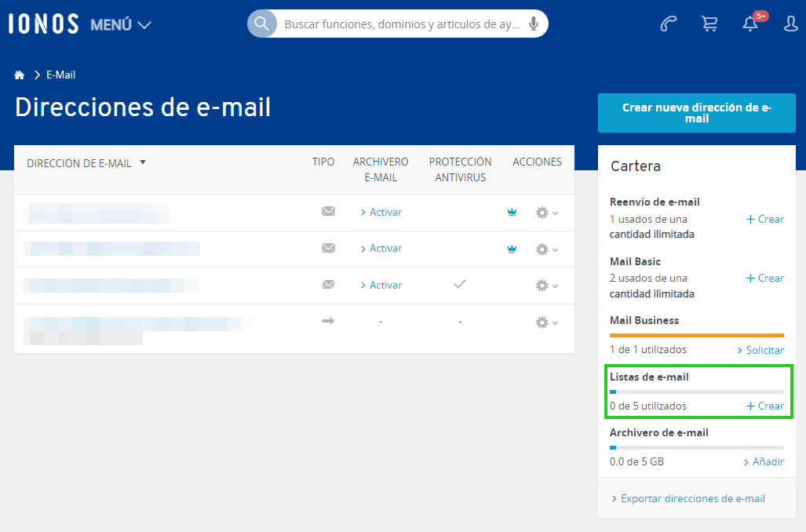806x532 pixels.
Task: Open the phone contact icon
Action: tap(668, 24)
